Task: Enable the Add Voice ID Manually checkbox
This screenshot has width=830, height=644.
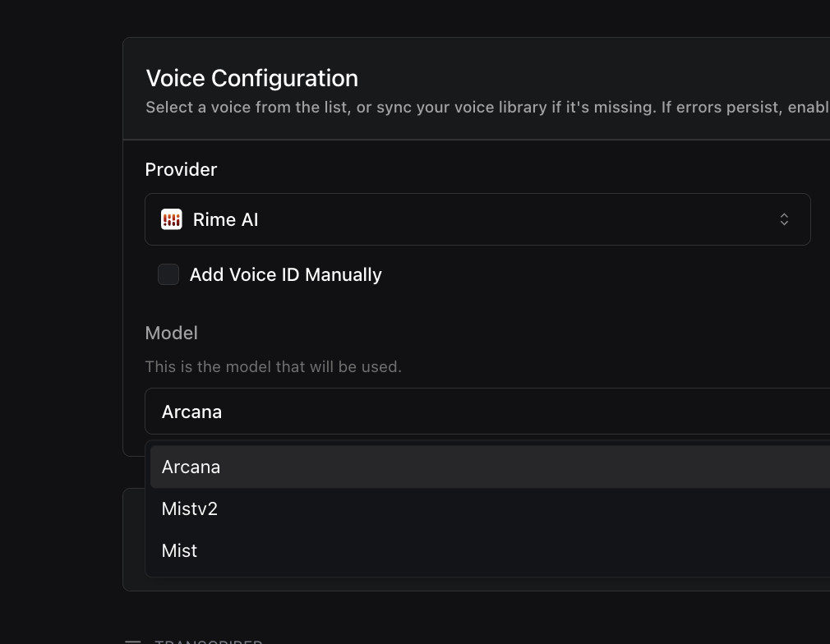Action: coord(168,274)
